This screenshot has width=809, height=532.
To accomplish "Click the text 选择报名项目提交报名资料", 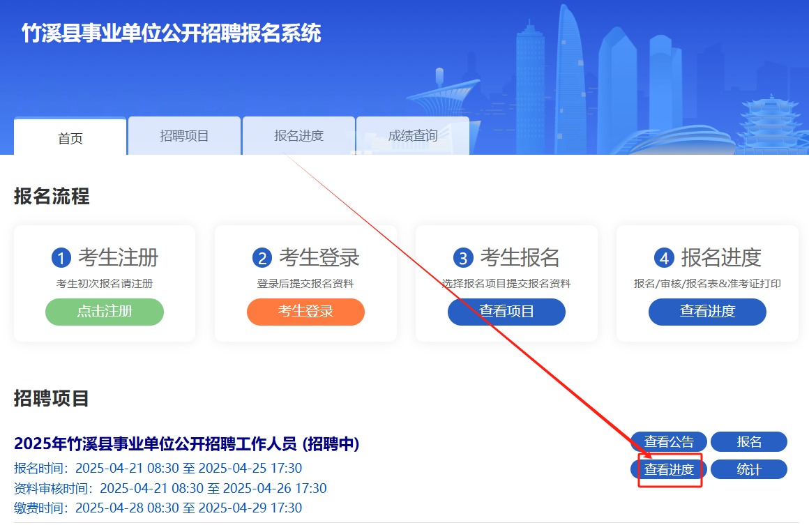I will tap(506, 284).
